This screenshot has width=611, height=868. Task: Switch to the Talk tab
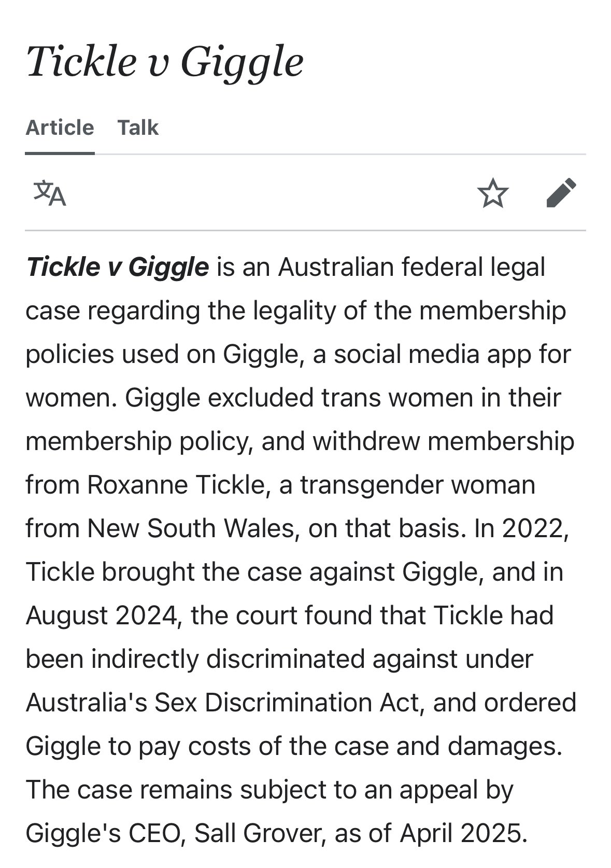pos(138,128)
